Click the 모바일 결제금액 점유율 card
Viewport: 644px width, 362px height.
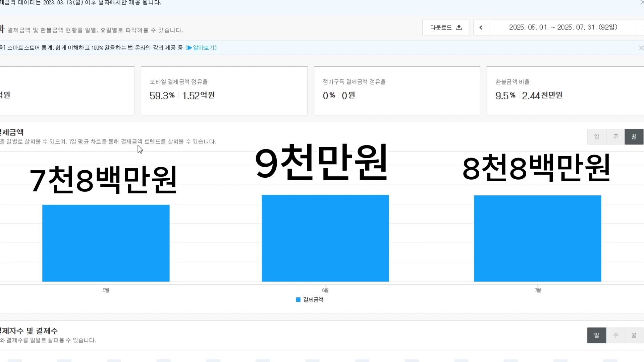click(224, 91)
